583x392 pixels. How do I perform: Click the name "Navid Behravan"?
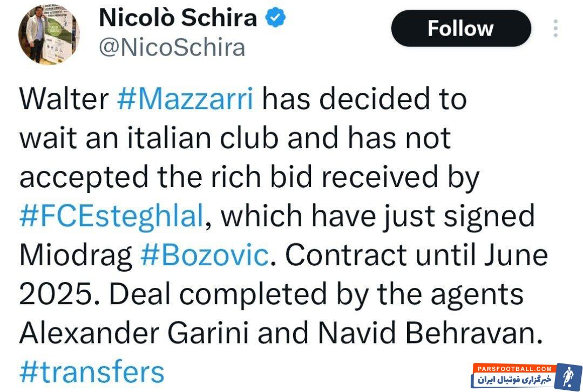pos(429,333)
